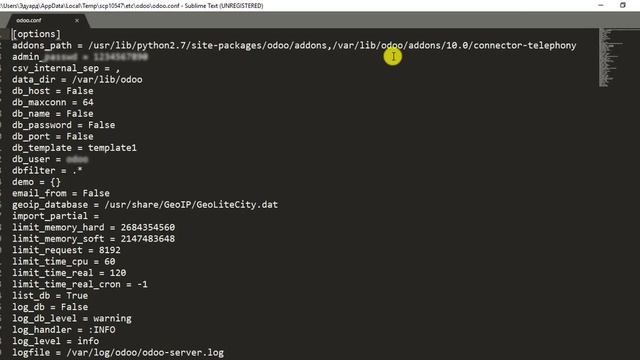
Task: Click connector-telephony at end of addons_path
Action: (x=524, y=45)
